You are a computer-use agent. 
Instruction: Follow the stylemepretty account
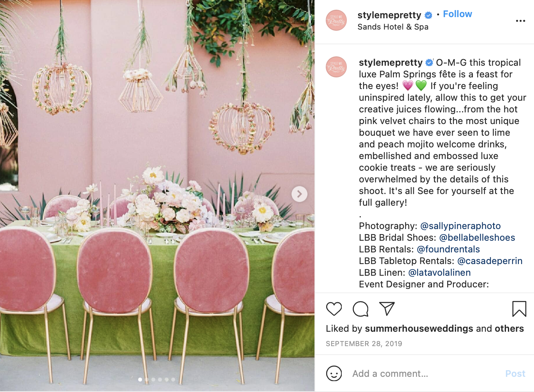(x=457, y=14)
